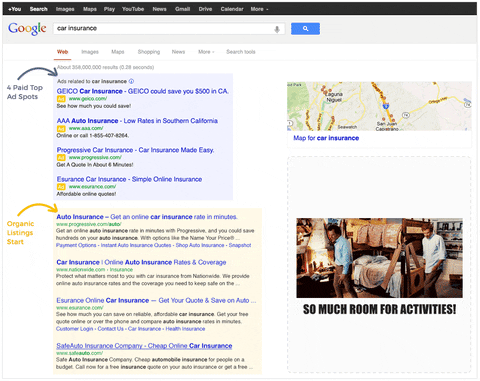
Task: Open SafeAuto Insurance Company result link
Action: [x=144, y=346]
